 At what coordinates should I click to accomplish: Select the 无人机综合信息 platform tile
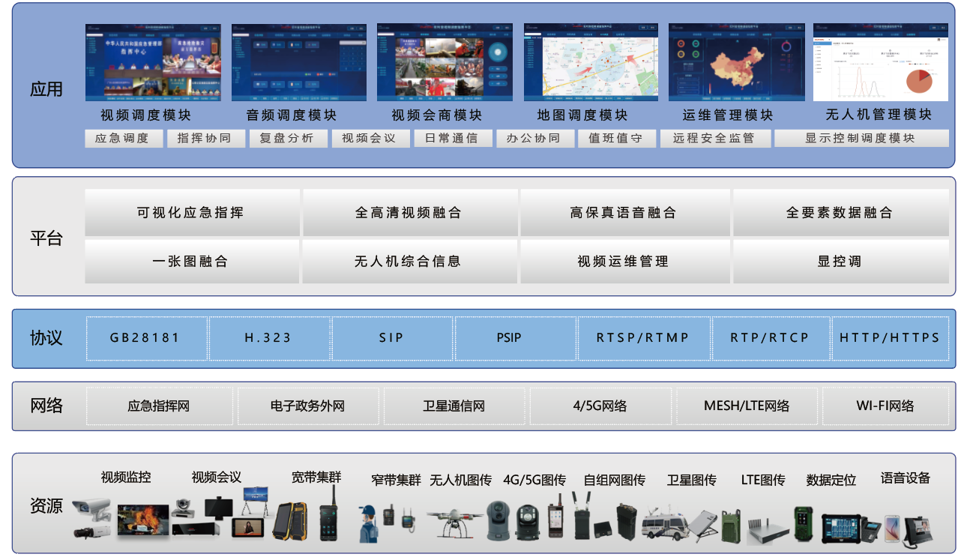409,262
